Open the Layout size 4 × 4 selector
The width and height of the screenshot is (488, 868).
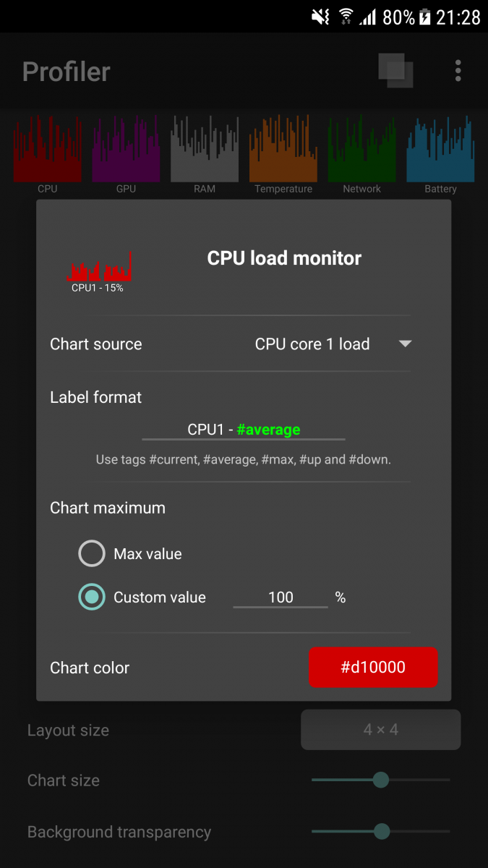(x=380, y=730)
